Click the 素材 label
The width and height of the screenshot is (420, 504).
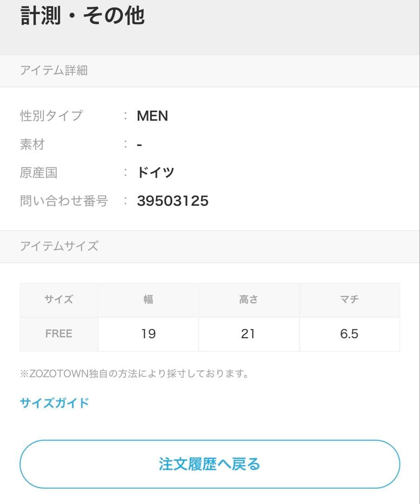coord(32,144)
